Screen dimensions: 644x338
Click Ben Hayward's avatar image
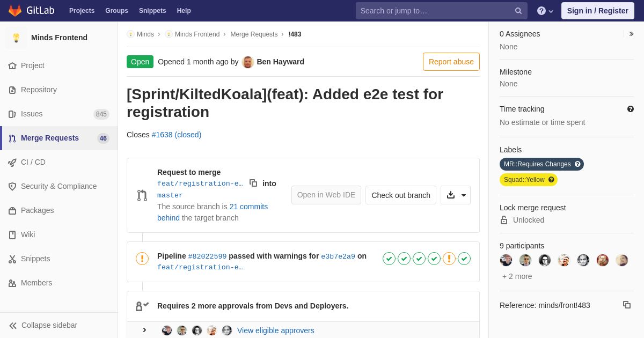pyautogui.click(x=248, y=62)
